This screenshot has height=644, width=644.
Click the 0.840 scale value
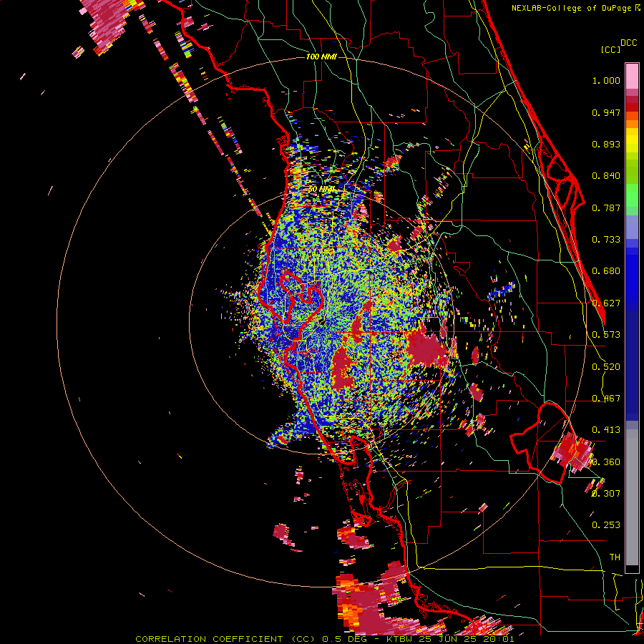pyautogui.click(x=606, y=176)
